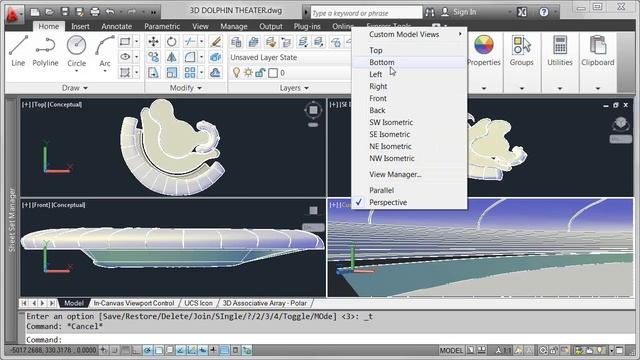Open the UCS Icon layout tab
This screenshot has width=640, height=360.
[x=198, y=303]
